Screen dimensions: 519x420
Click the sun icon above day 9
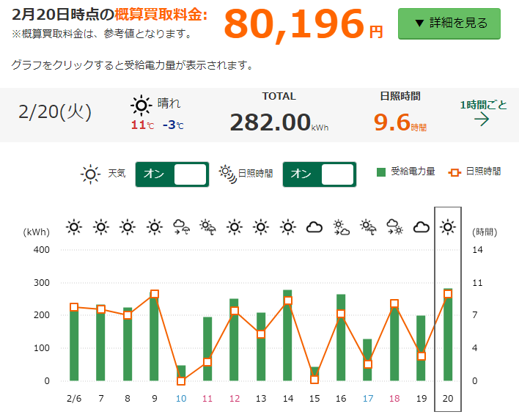click(155, 227)
